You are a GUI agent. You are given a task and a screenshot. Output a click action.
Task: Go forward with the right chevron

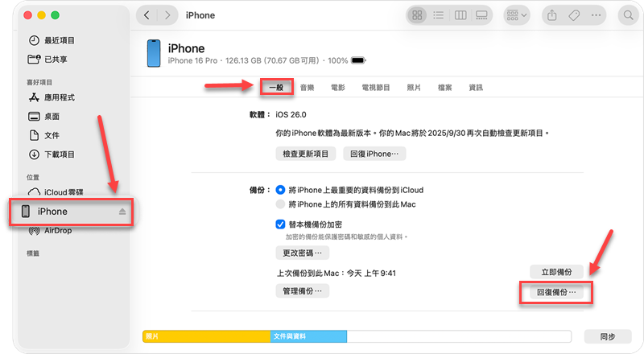(167, 15)
